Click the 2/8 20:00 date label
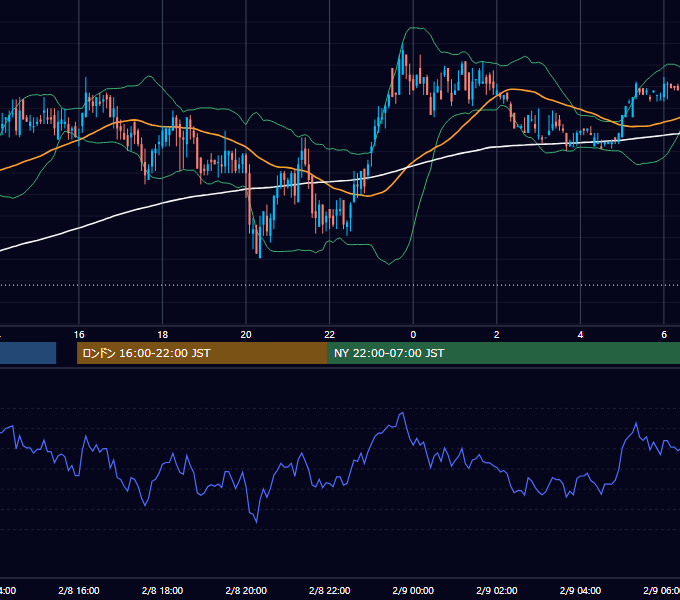Image resolution: width=680 pixels, height=600 pixels. click(x=246, y=591)
